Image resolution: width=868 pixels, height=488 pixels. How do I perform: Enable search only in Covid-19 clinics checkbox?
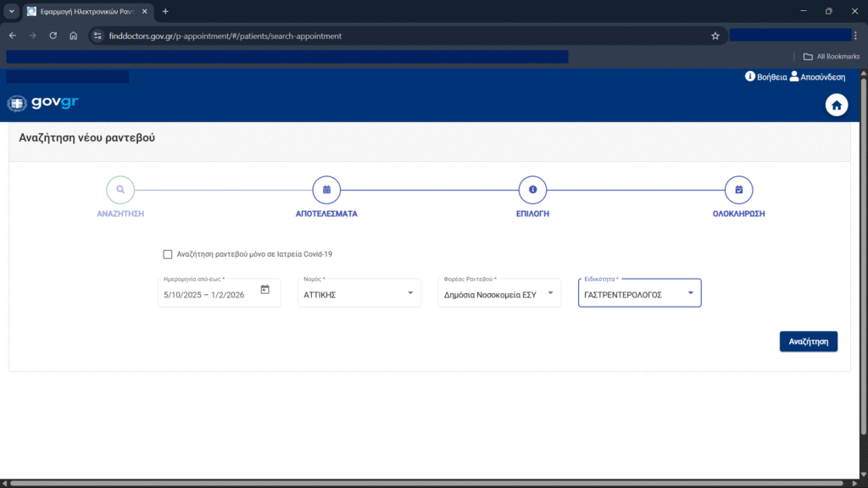[167, 254]
